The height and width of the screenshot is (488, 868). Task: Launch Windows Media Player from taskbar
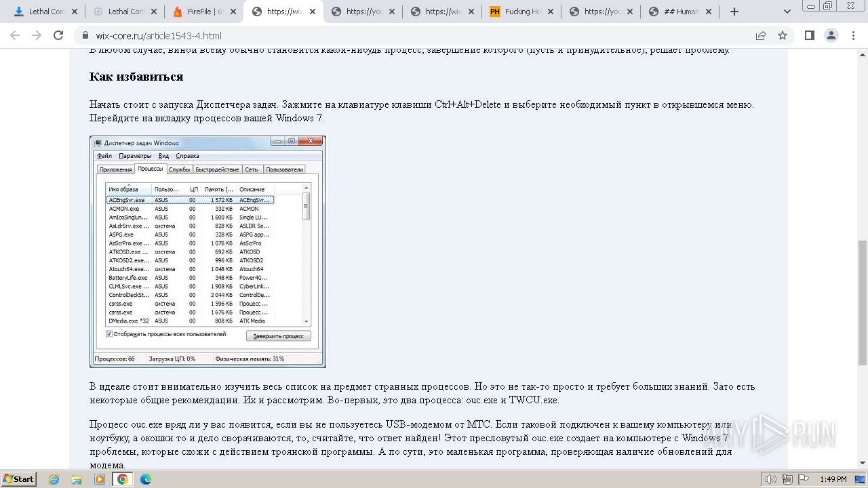(x=100, y=479)
